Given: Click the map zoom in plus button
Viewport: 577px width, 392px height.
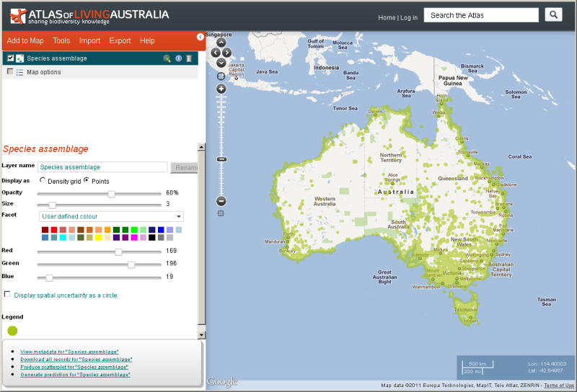Looking at the screenshot, I should coord(221,89).
